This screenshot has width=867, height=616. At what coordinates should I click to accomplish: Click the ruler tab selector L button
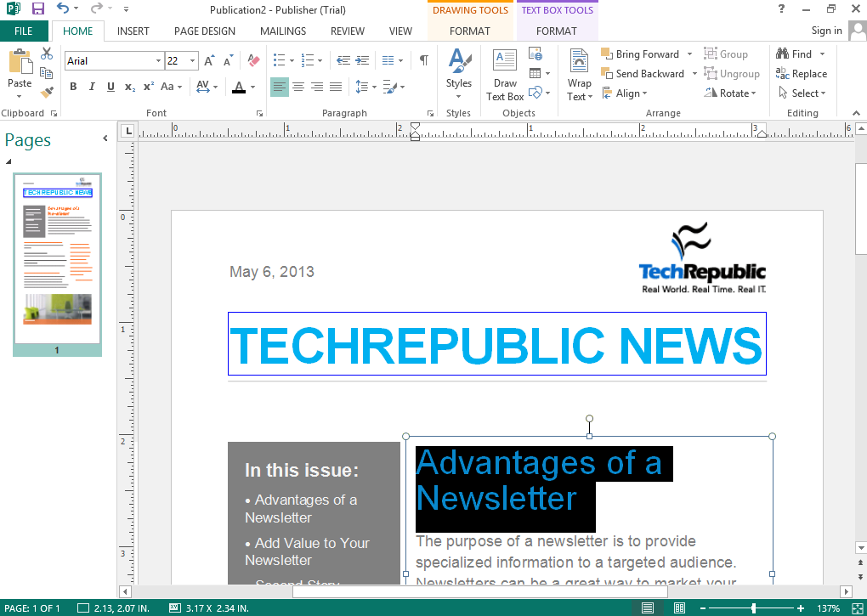click(128, 131)
